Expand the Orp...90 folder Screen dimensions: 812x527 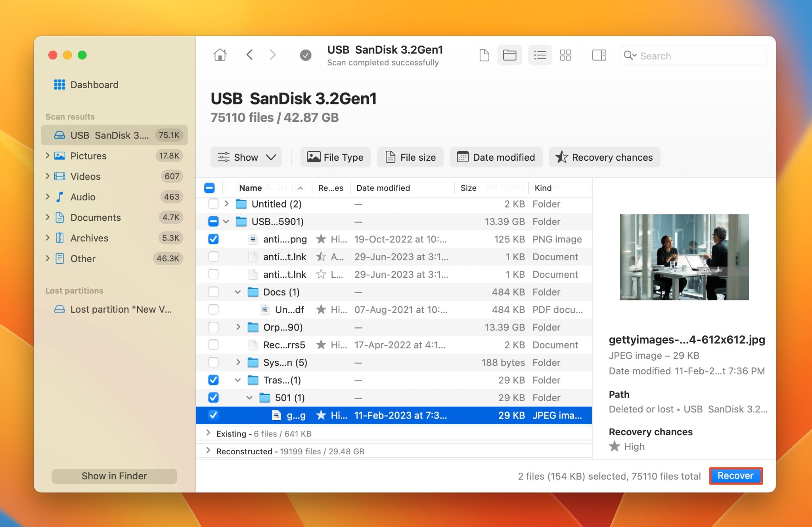pyautogui.click(x=238, y=327)
